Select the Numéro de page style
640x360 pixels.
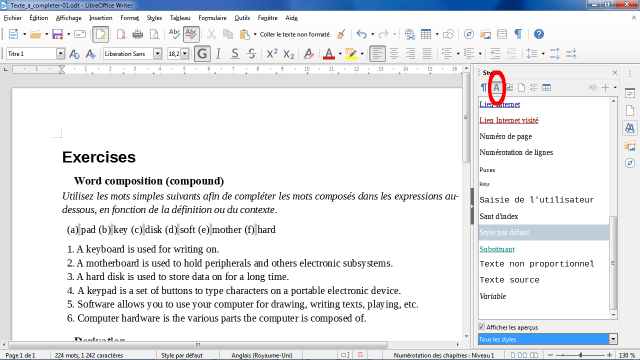tap(506, 136)
